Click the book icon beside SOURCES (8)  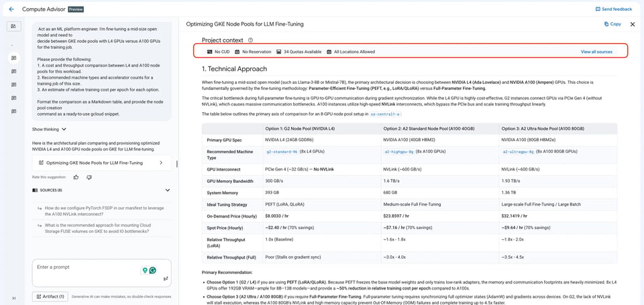click(34, 190)
